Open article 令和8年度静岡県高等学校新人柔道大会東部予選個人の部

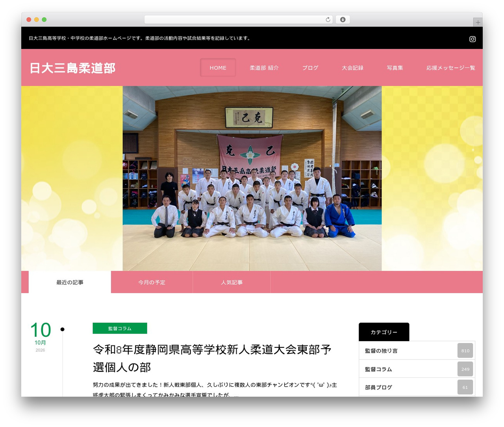pos(212,358)
